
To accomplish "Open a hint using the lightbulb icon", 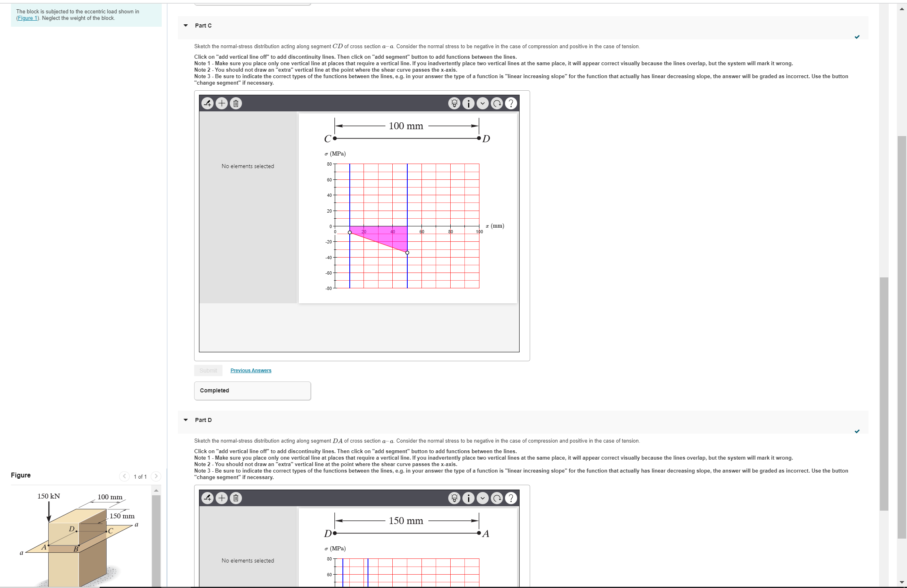I will pos(454,103).
